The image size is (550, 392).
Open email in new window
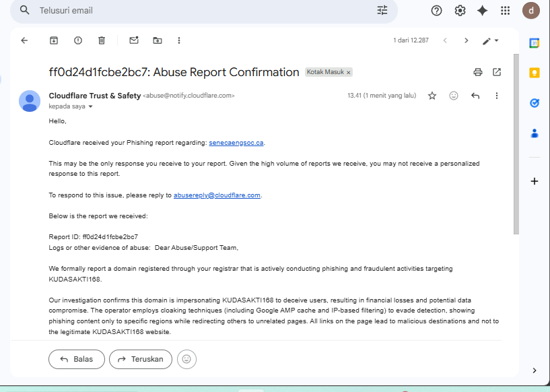click(497, 72)
